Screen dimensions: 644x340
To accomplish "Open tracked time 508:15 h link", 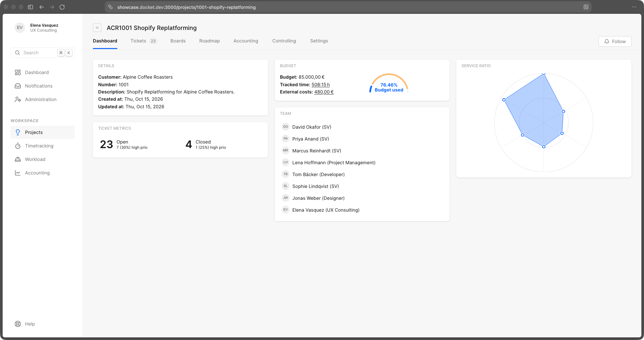I will click(321, 85).
